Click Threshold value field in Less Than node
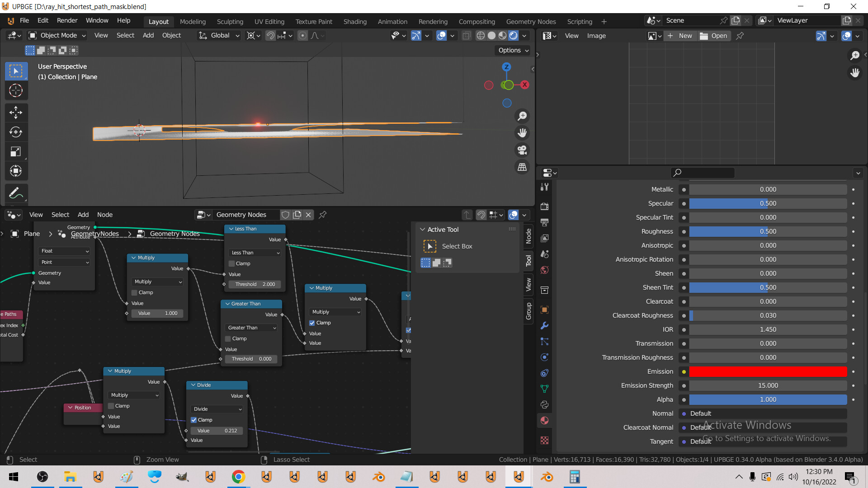Viewport: 868px width, 488px height. pos(253,284)
